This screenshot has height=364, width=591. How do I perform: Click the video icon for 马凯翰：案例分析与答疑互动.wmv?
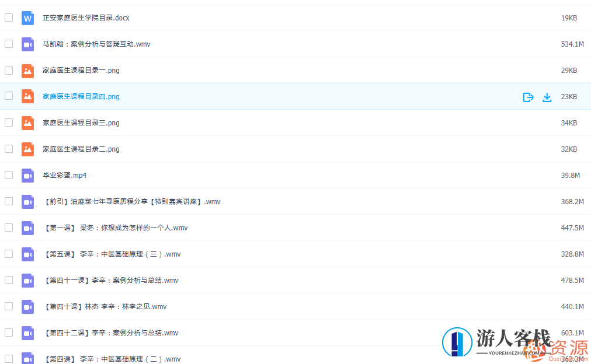(x=27, y=44)
